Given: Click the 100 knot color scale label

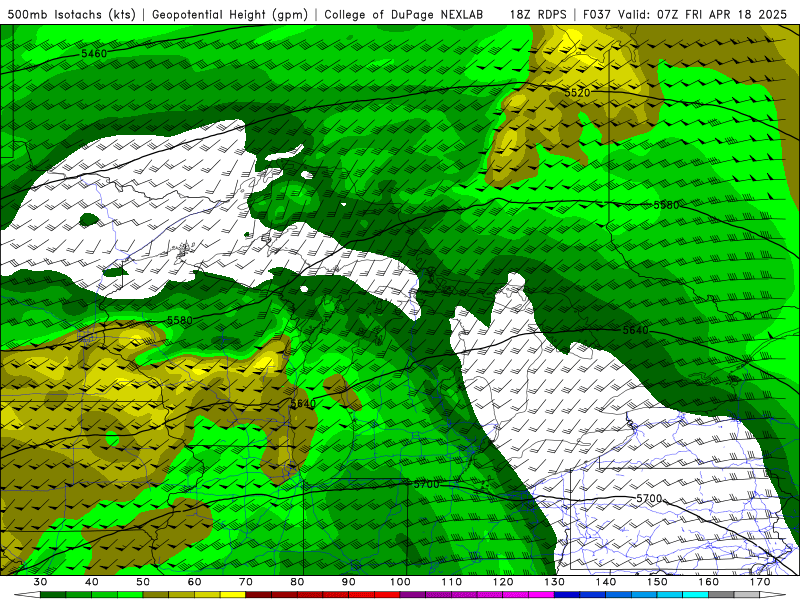Looking at the screenshot, I should point(400,582).
